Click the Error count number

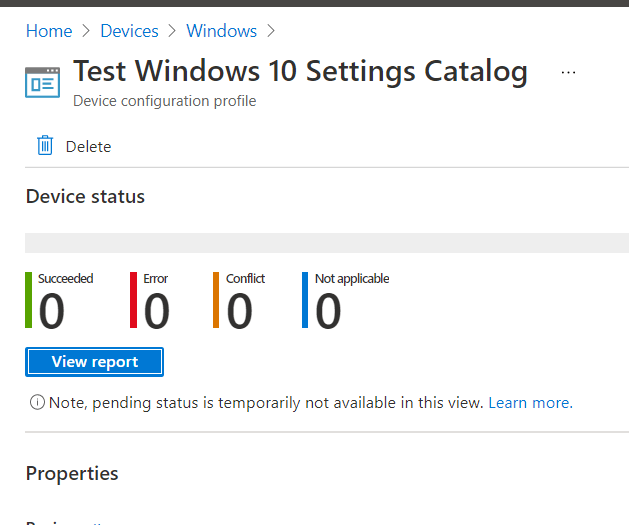coord(156,312)
